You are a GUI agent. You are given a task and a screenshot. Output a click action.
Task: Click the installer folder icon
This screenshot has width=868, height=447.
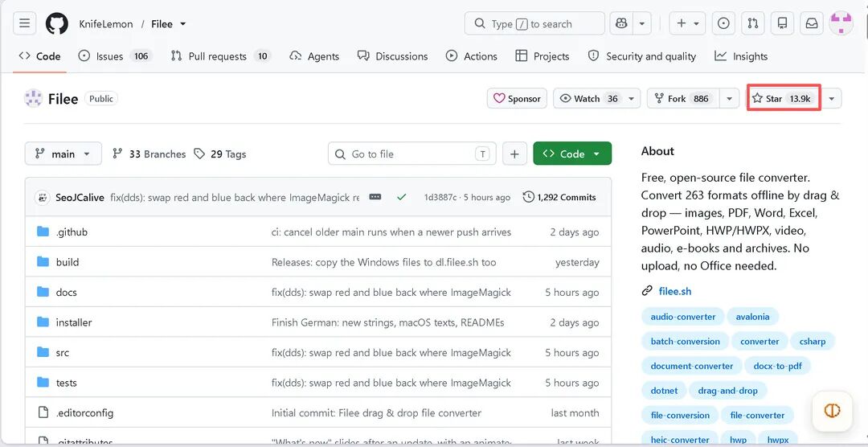[x=43, y=322]
